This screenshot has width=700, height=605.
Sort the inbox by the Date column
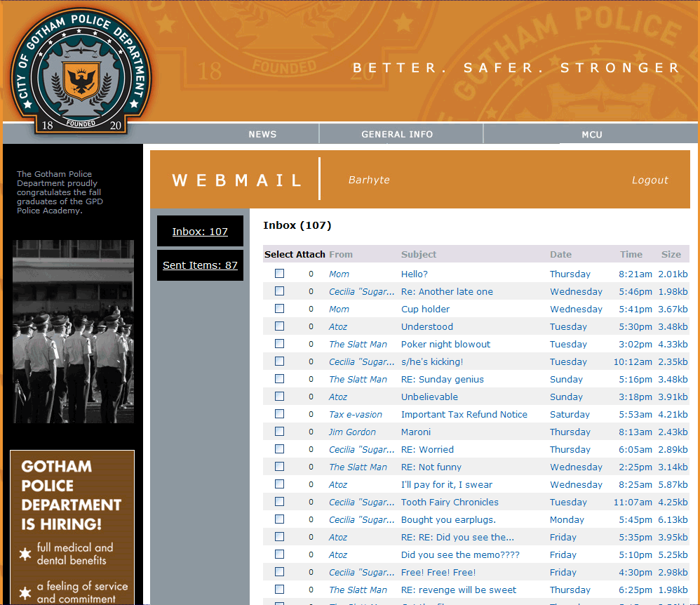[560, 254]
